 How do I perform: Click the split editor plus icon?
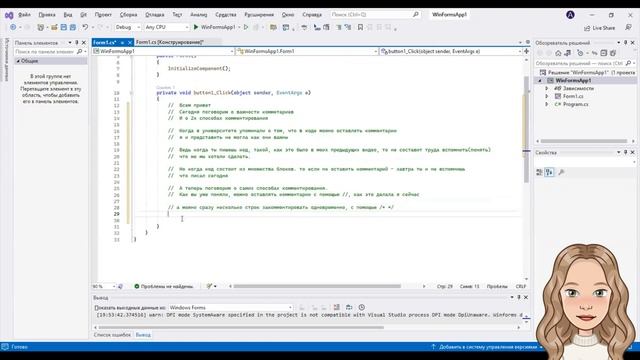coord(526,51)
